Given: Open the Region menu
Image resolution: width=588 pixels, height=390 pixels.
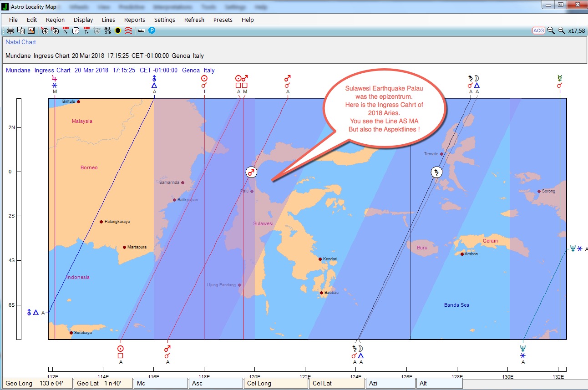Looking at the screenshot, I should [55, 20].
